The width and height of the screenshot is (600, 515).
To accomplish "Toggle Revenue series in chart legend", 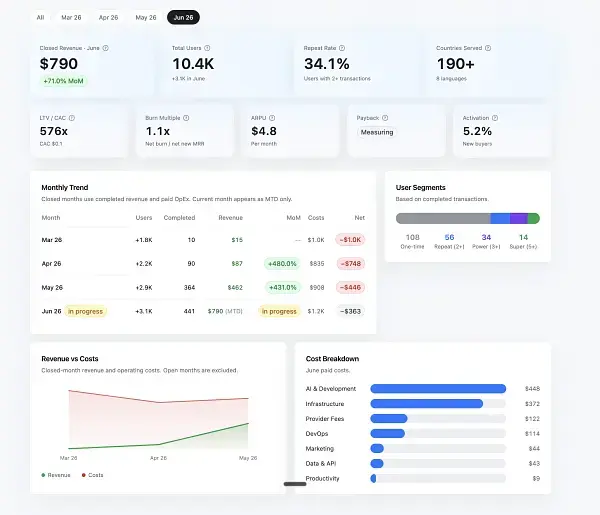I will click(56, 475).
